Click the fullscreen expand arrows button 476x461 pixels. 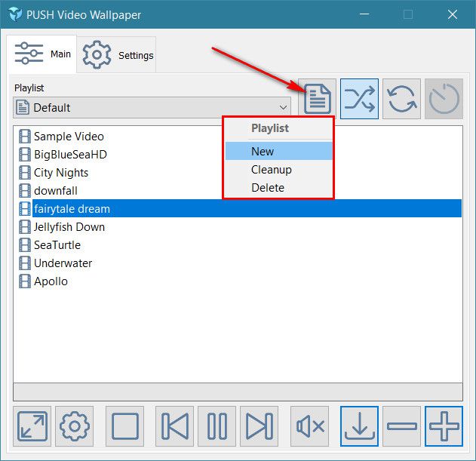[x=32, y=426]
